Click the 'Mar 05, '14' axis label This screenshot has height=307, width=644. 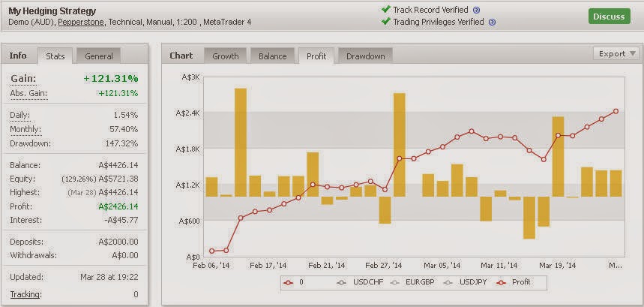[442, 266]
